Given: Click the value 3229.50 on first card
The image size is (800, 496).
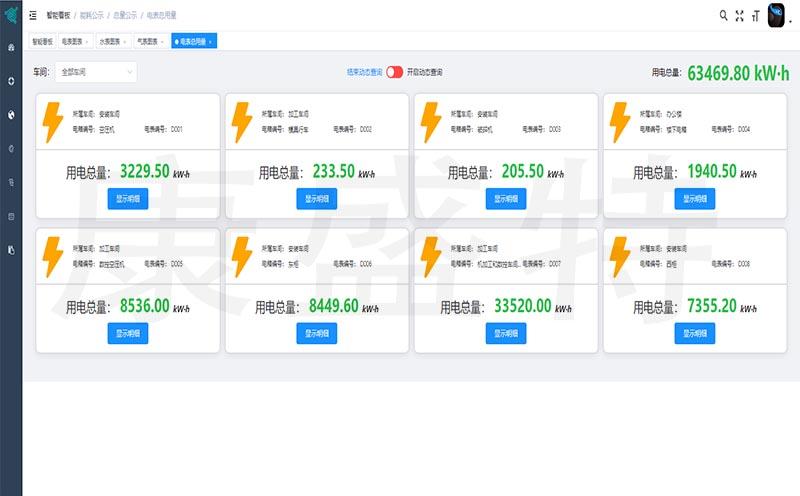Looking at the screenshot, I should (x=144, y=171).
